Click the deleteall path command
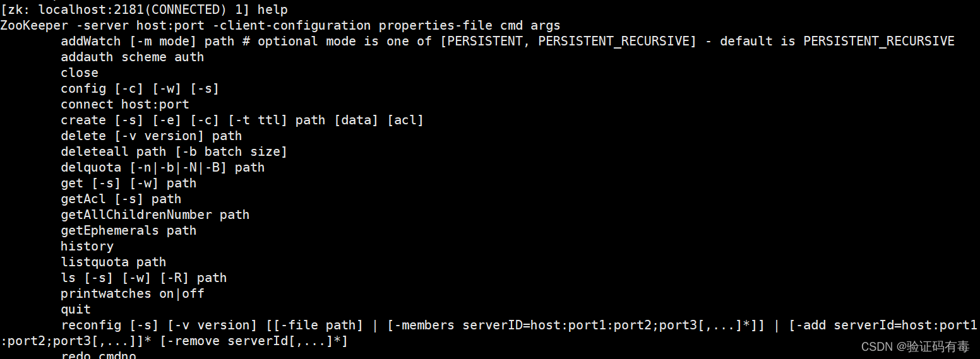Image resolution: width=980 pixels, height=359 pixels. tap(174, 151)
